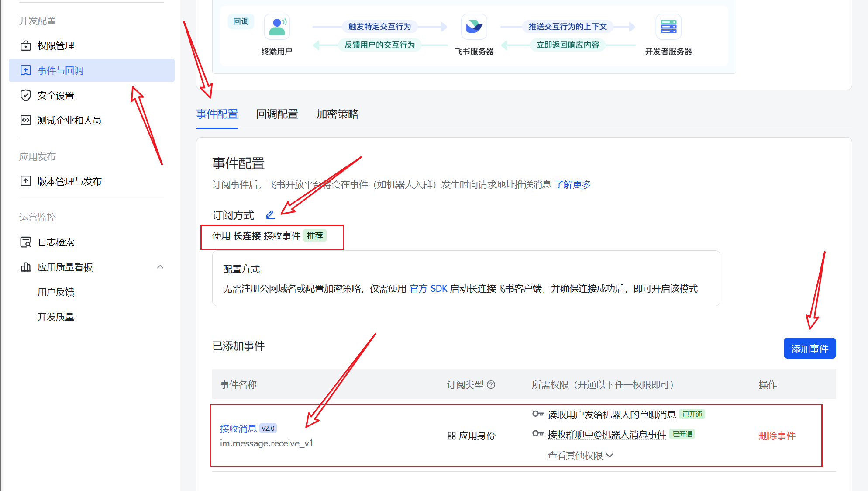
Task: Collapse the 应用质量看板 sidebar section
Action: coord(160,267)
